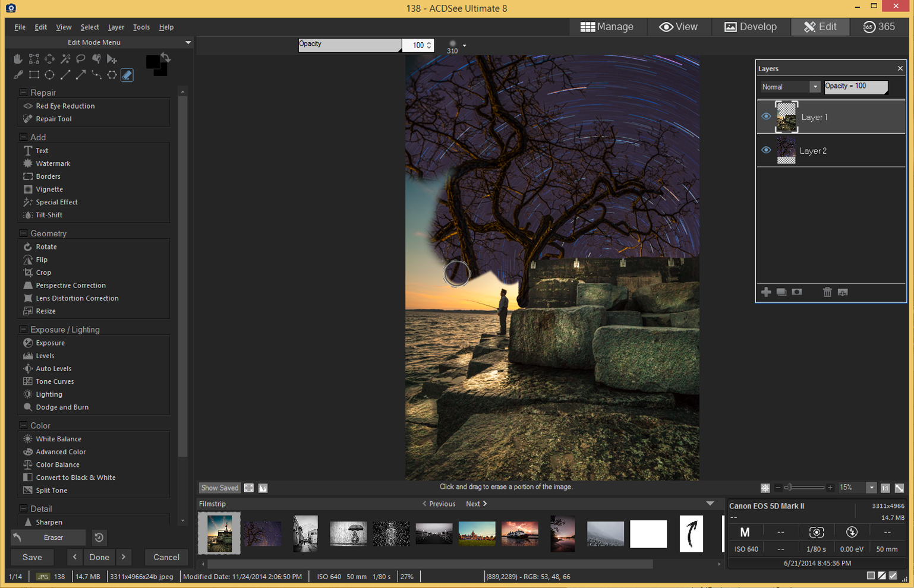Toggle visibility of Layer 1

click(766, 116)
